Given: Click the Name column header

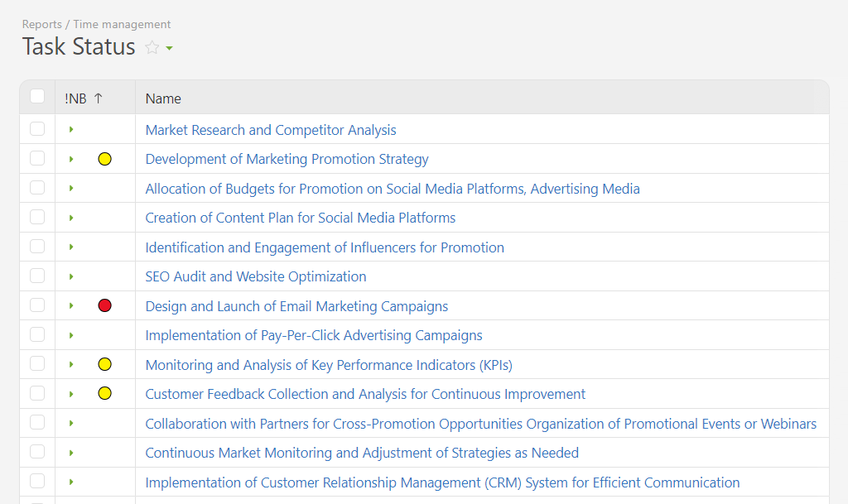Looking at the screenshot, I should pyautogui.click(x=163, y=98).
